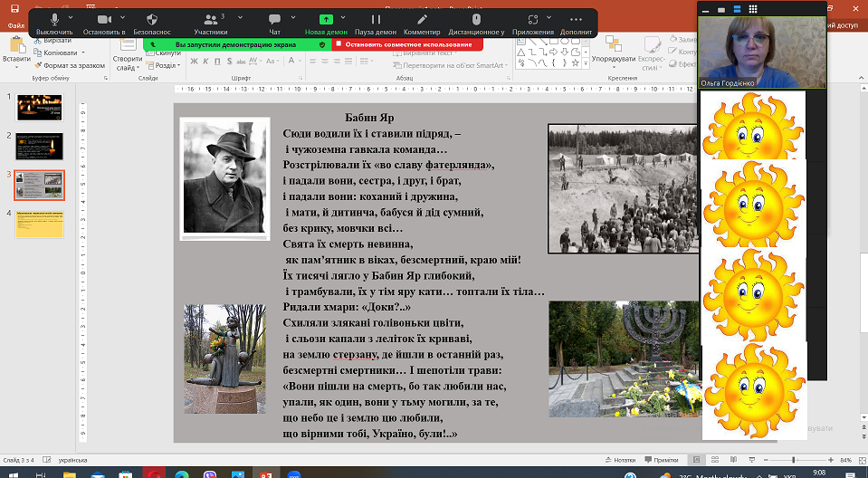The width and height of the screenshot is (868, 478).
Task: Open the Zoom annotate pencil tool
Action: 422,24
